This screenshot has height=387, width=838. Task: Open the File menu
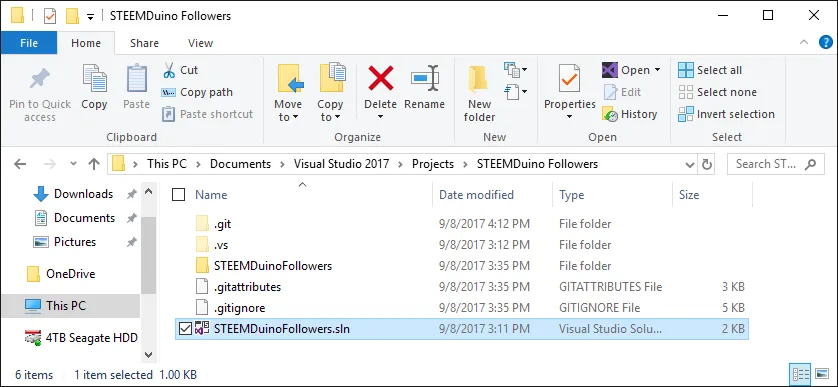pyautogui.click(x=29, y=43)
